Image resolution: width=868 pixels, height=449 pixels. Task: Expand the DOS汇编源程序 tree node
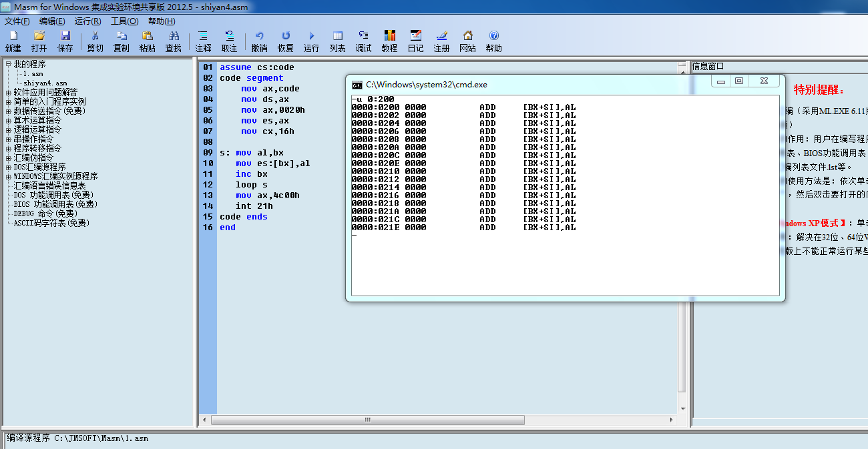coord(8,167)
